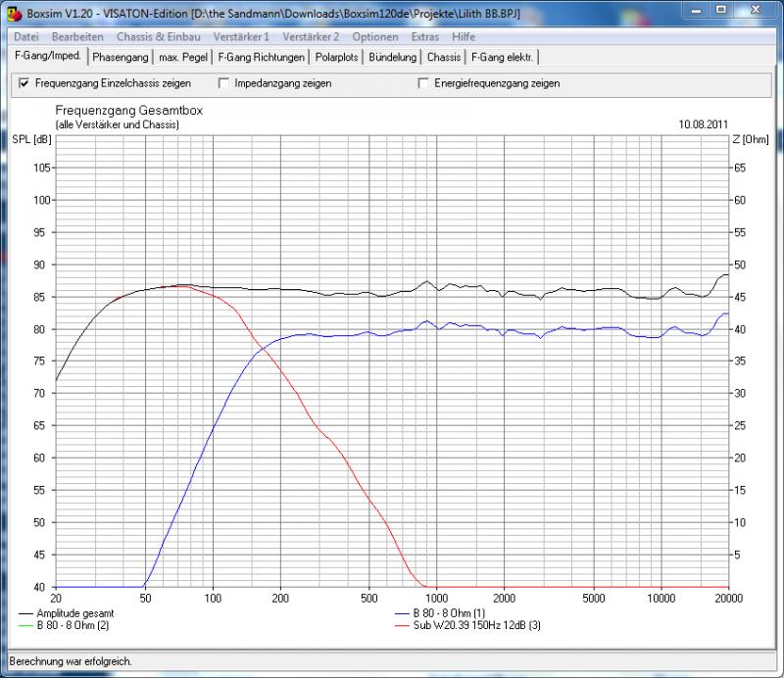Expand the Verstärker 2 menu

(311, 36)
